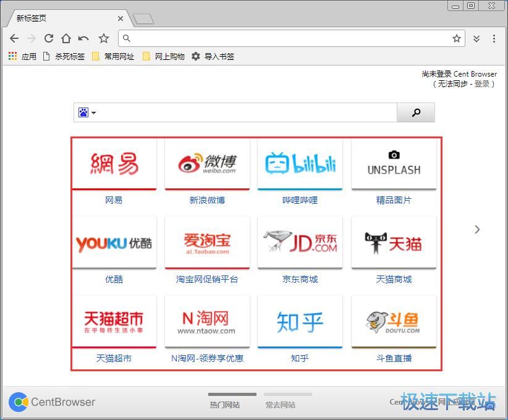This screenshot has height=420, width=508.
Task: Click the 天猫超市 text link
Action: [114, 358]
